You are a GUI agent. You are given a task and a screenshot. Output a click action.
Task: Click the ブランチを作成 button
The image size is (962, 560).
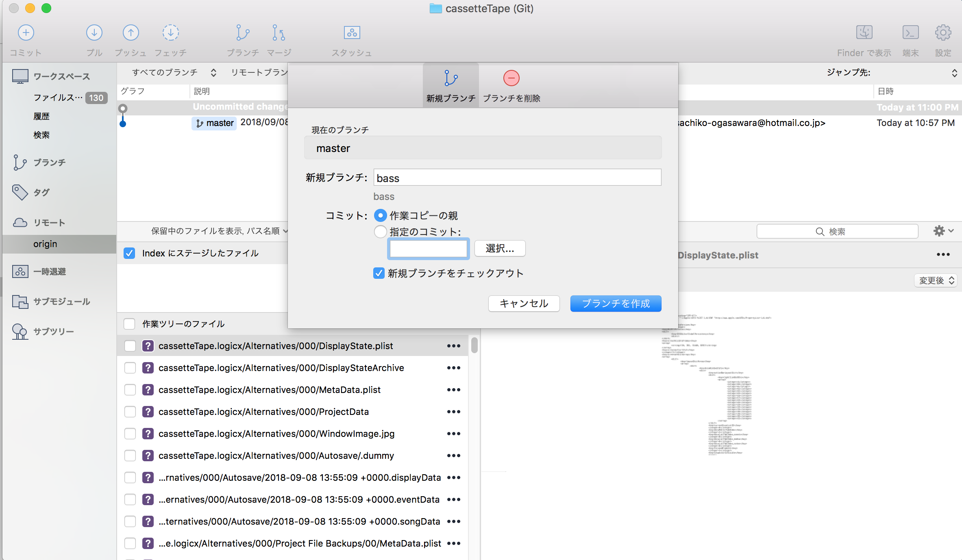coord(615,303)
